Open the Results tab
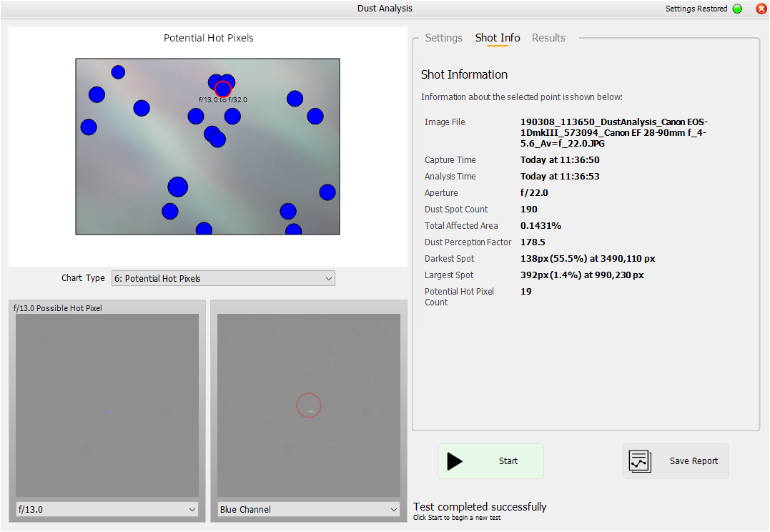The height and width of the screenshot is (532, 770). [x=548, y=38]
